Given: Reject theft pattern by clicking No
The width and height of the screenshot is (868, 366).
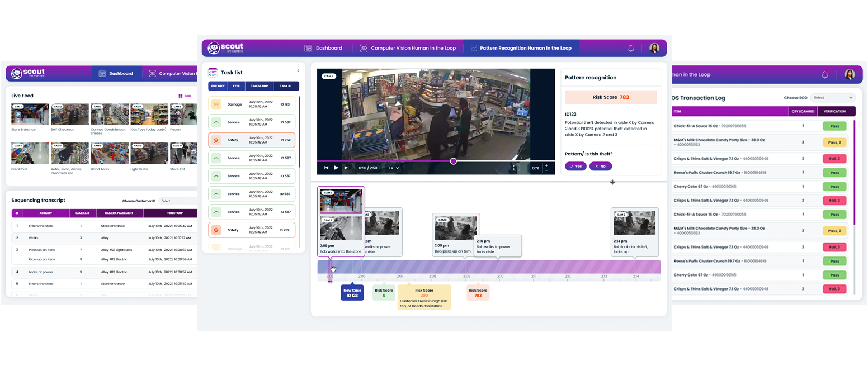Looking at the screenshot, I should 600,166.
